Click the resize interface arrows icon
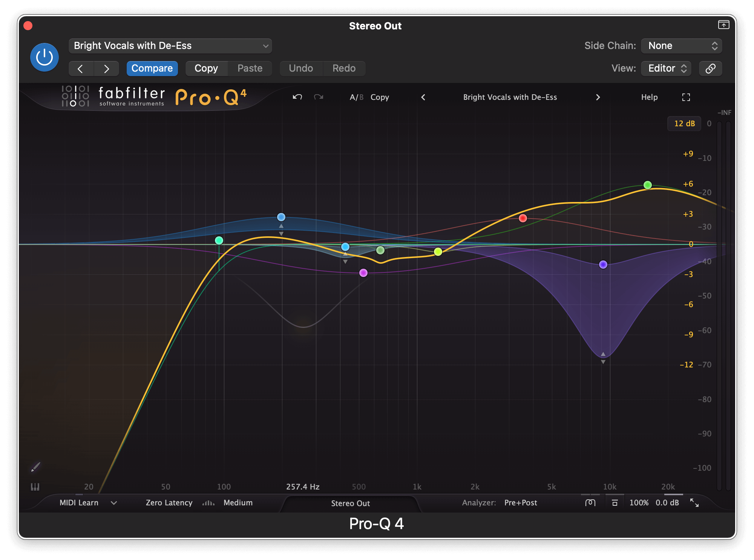Screen dimensions: 754x560 (x=694, y=503)
